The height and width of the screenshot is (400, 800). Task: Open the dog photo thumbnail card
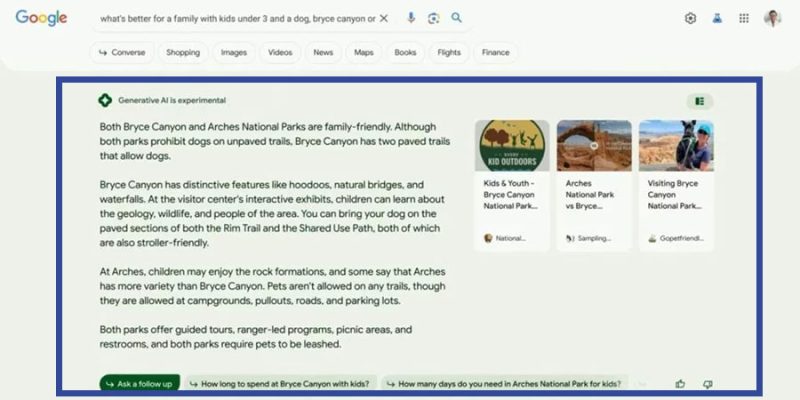pos(676,145)
